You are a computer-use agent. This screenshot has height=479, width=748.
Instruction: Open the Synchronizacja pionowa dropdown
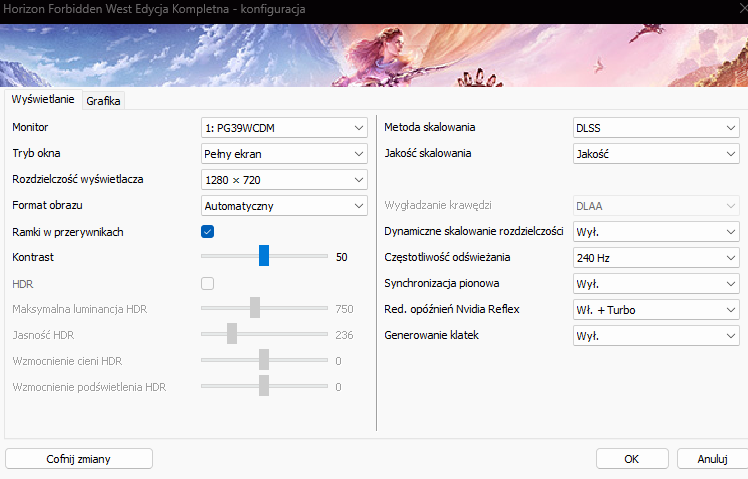[656, 284]
